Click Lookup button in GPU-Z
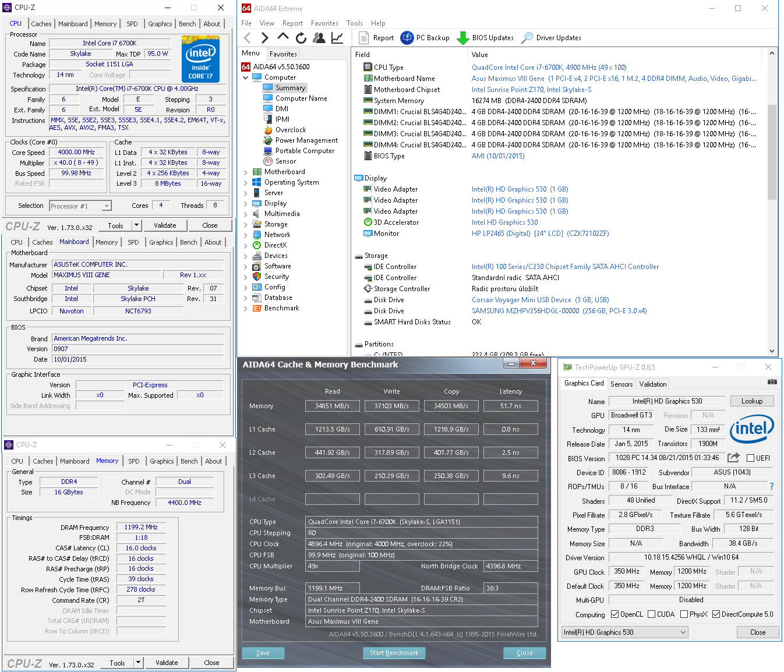This screenshot has height=672, width=784. (x=752, y=401)
